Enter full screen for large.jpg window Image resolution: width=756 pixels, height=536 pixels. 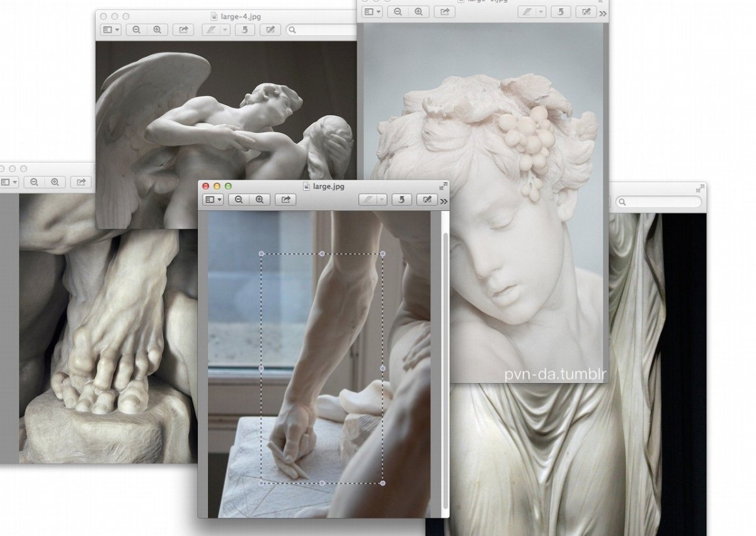[444, 186]
